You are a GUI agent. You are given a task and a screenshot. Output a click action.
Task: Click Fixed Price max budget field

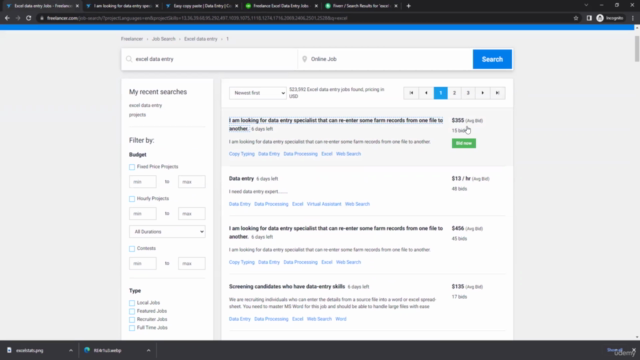(x=192, y=182)
